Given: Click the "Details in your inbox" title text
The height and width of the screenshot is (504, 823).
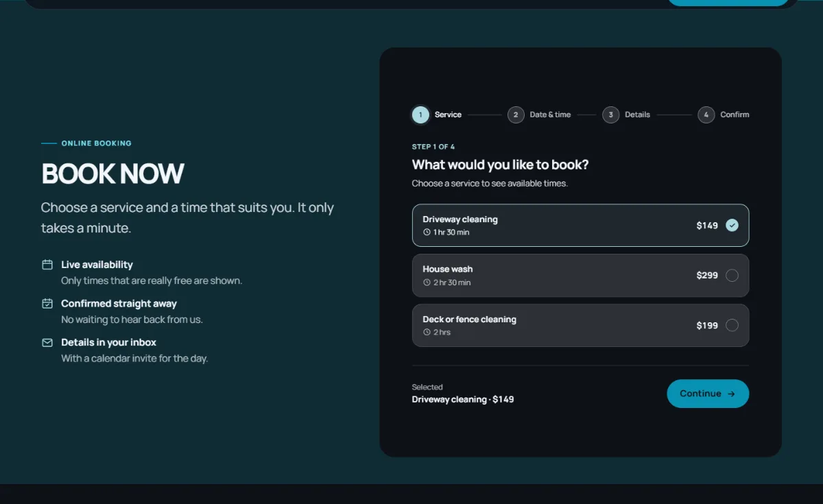Looking at the screenshot, I should [108, 342].
